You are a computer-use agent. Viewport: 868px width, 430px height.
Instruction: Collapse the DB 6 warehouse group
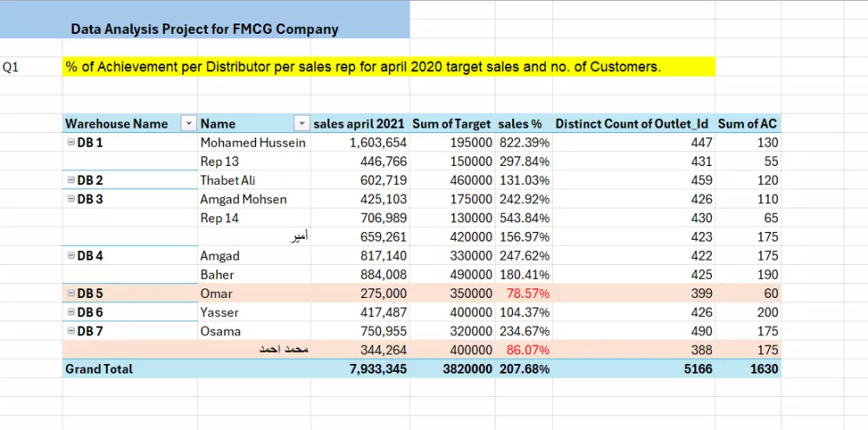point(71,312)
